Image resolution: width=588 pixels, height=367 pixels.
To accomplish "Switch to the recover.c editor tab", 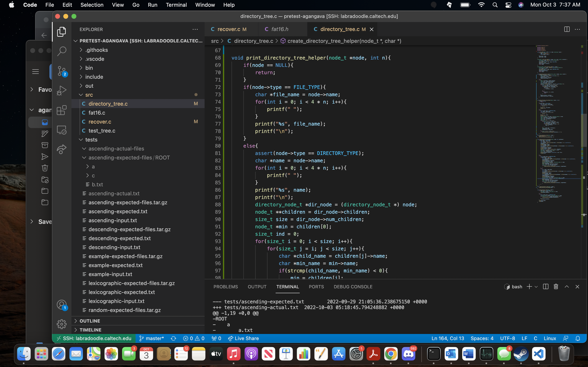I will click(229, 29).
